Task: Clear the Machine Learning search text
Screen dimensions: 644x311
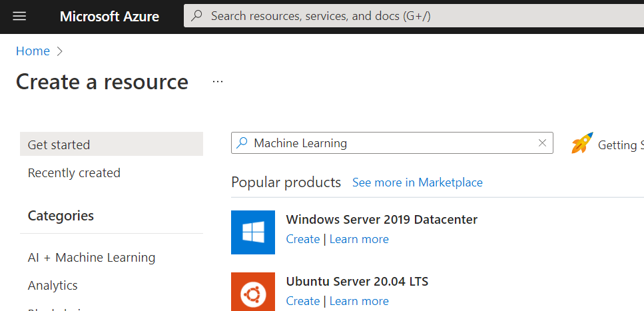Action: pos(542,143)
